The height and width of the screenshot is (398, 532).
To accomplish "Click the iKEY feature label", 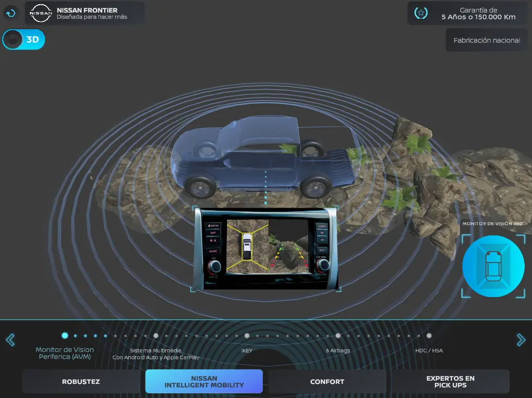I will tap(247, 350).
